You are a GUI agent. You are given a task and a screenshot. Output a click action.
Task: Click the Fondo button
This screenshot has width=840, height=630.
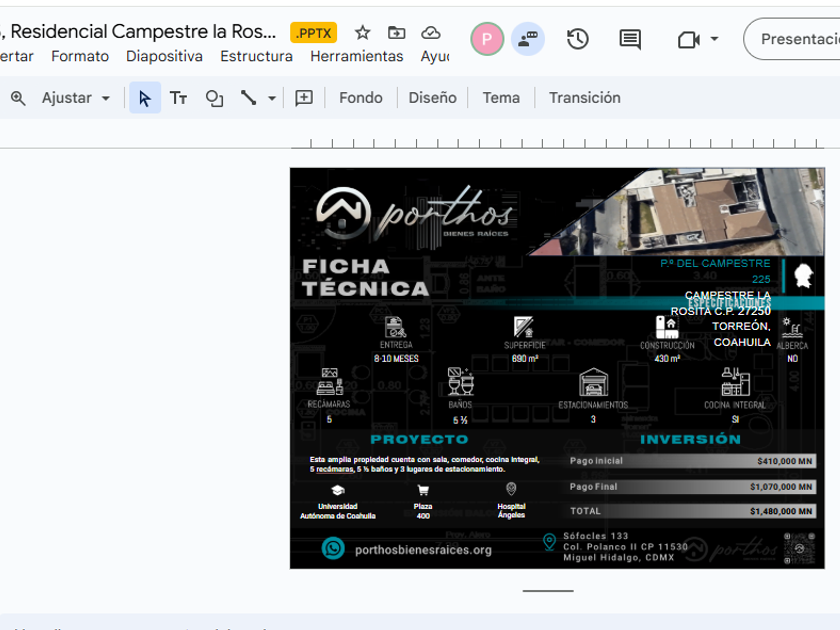(360, 98)
